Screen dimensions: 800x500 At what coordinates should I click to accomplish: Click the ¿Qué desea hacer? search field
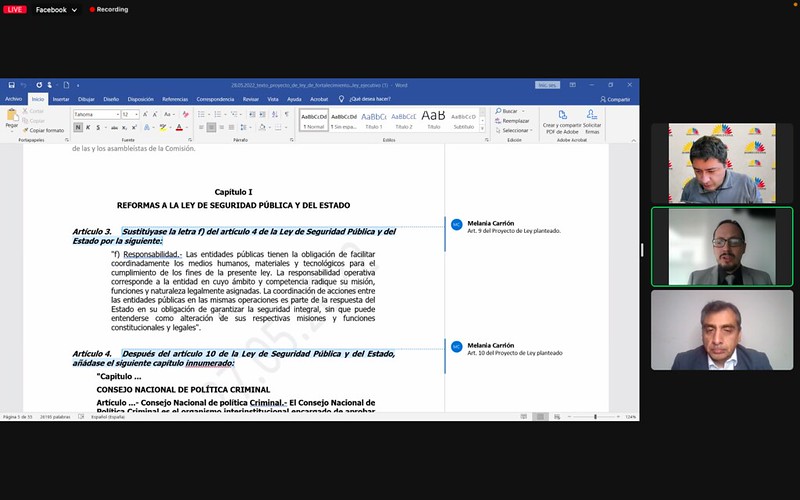(x=370, y=99)
